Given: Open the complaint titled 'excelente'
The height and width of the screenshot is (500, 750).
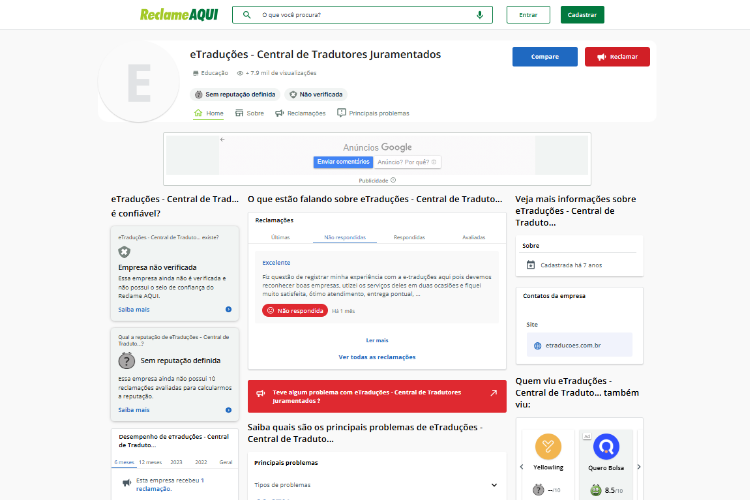Looking at the screenshot, I should pos(276,263).
